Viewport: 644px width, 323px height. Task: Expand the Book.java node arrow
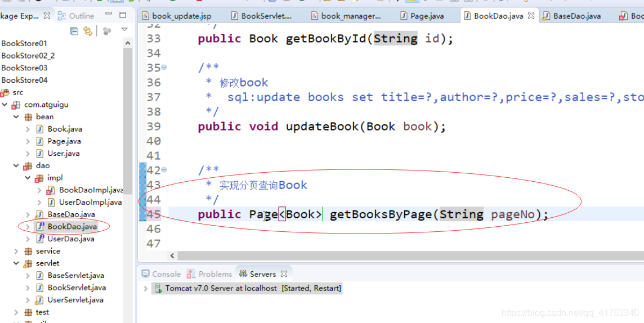coord(28,129)
